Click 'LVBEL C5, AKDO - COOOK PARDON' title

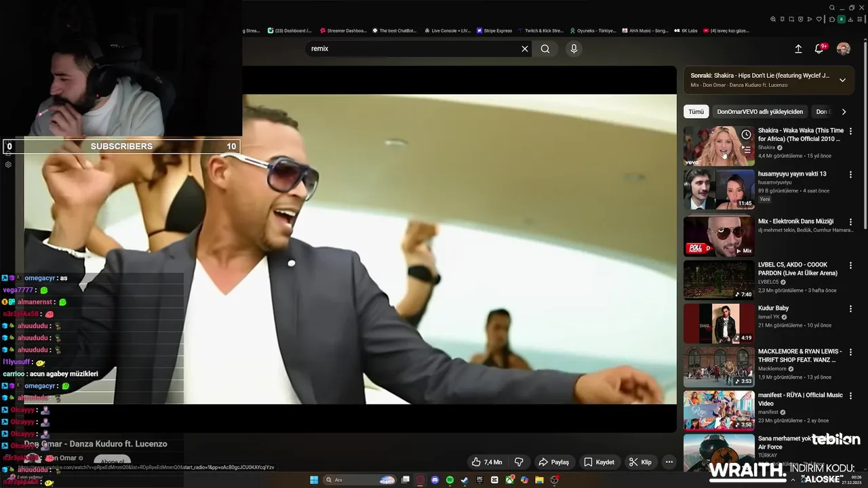point(797,268)
